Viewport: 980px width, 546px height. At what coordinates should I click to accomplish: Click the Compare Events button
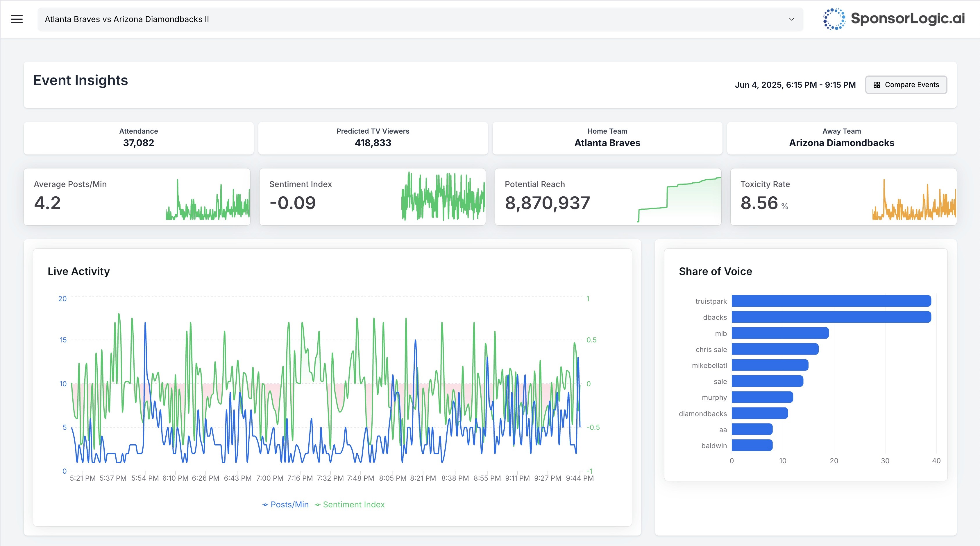906,85
